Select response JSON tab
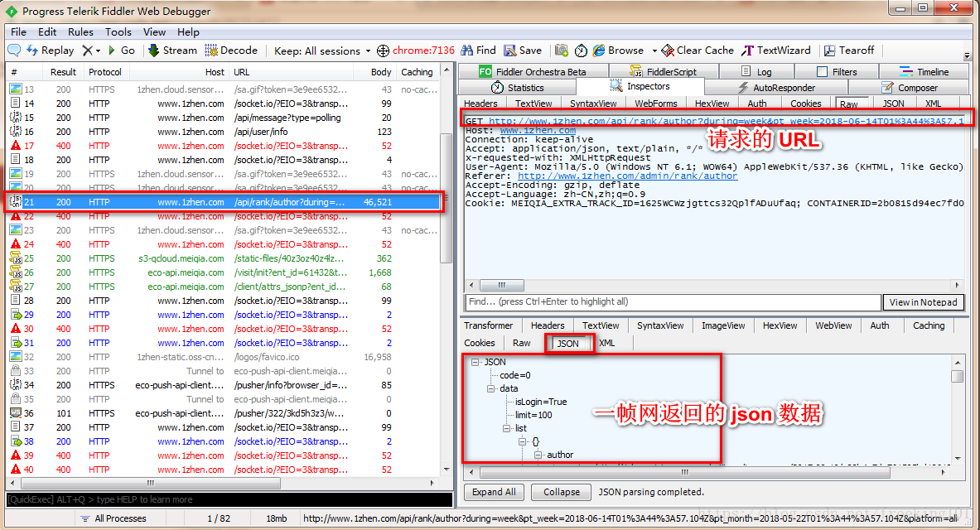Viewport: 980px width, 530px height. tap(568, 343)
